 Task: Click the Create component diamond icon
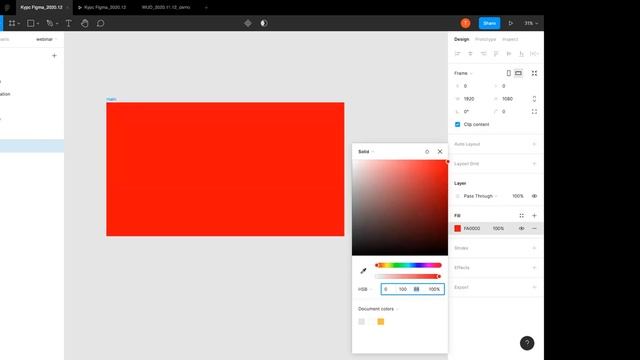248,23
